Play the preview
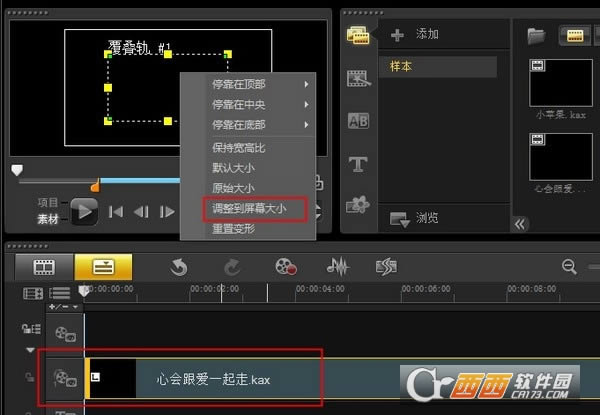Viewport: 600px width, 415px height. tap(84, 212)
